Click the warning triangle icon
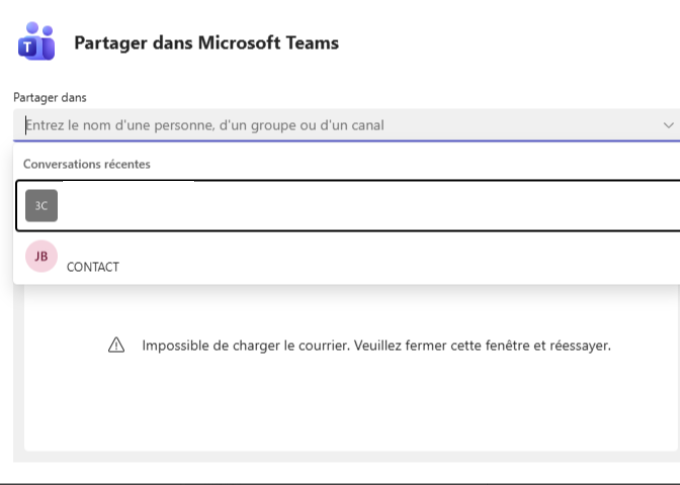680x485 pixels. tap(116, 345)
